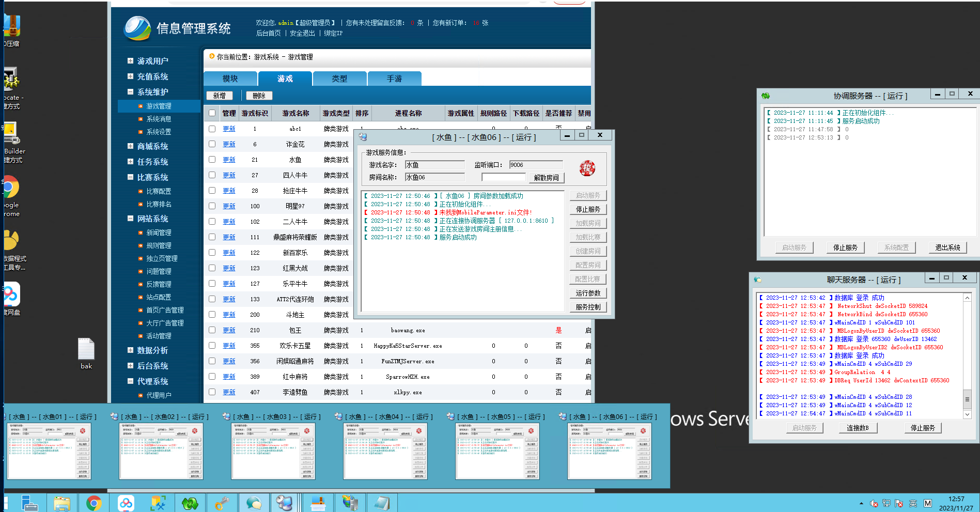This screenshot has width=980, height=512.
Task: Click the chat bubbles taskbar icon
Action: pos(254,503)
